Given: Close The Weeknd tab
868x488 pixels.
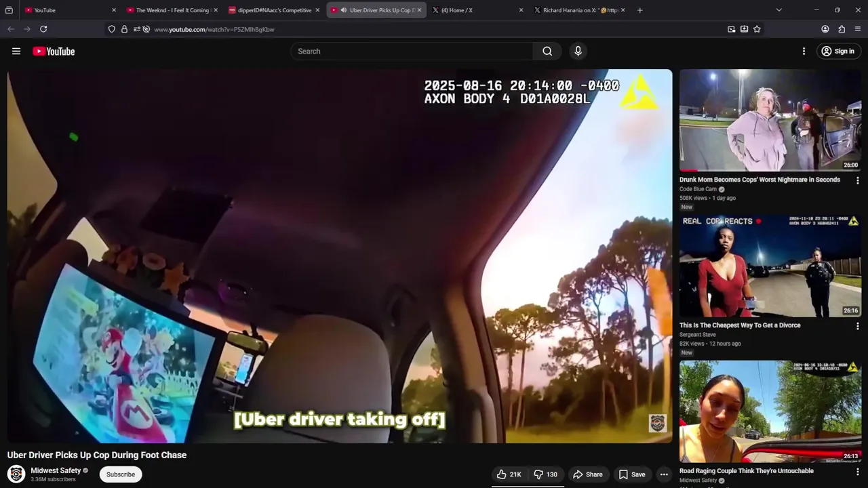Looking at the screenshot, I should coord(216,10).
